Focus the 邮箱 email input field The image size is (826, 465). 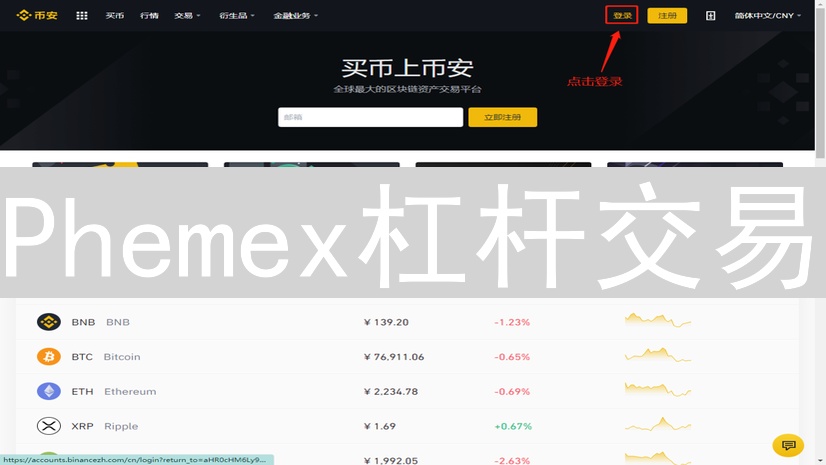[370, 117]
